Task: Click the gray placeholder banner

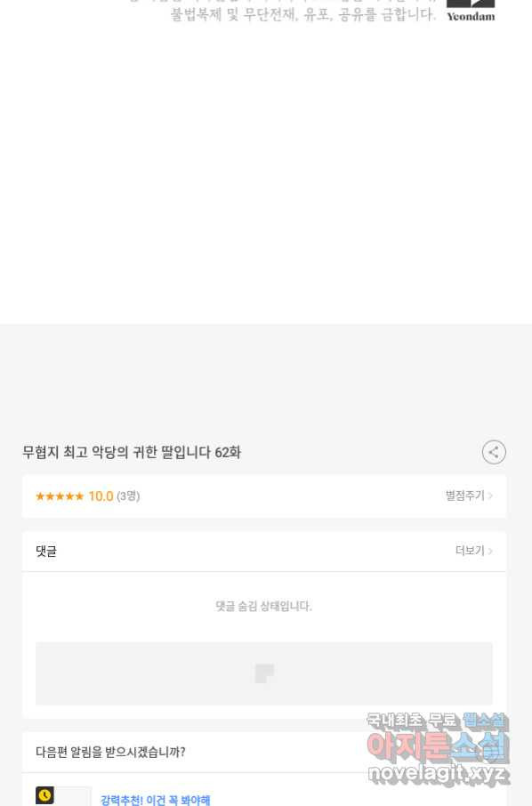Action: (x=263, y=673)
